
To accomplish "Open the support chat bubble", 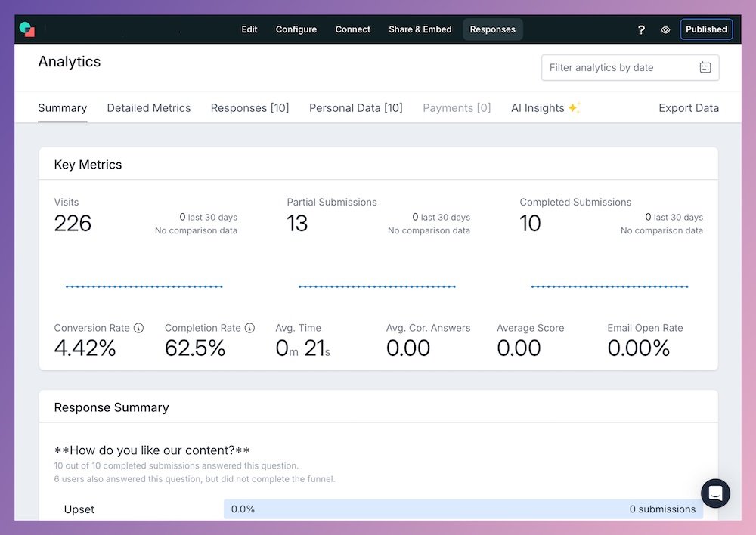I will (x=715, y=493).
